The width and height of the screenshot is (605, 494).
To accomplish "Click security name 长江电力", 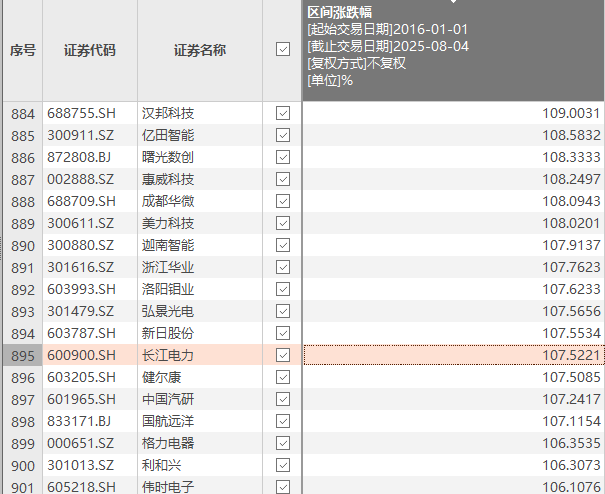I will [x=168, y=355].
